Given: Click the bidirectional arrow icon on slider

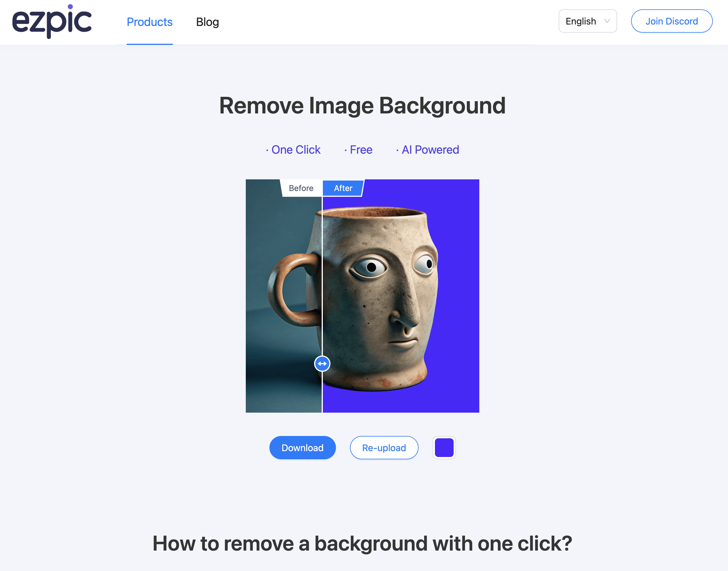Looking at the screenshot, I should point(323,362).
